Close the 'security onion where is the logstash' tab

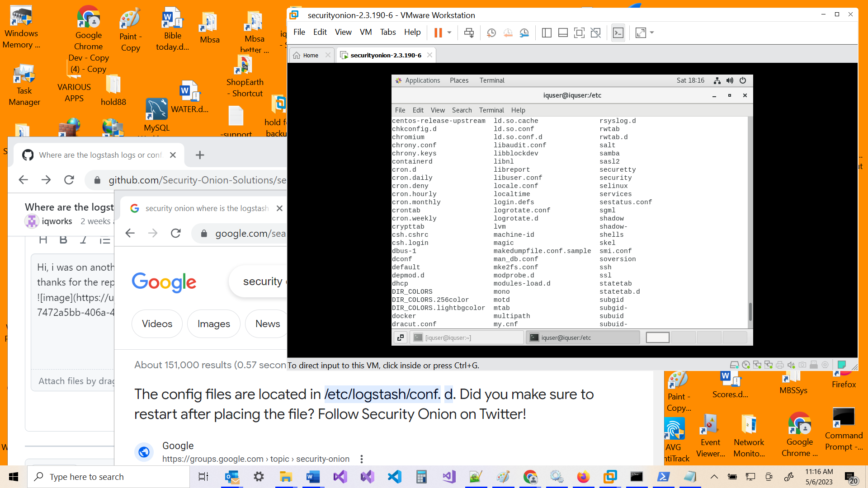(x=279, y=208)
